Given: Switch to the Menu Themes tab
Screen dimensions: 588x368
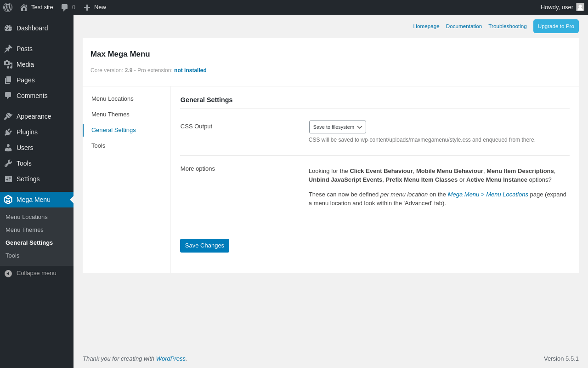Looking at the screenshot, I should (x=110, y=115).
